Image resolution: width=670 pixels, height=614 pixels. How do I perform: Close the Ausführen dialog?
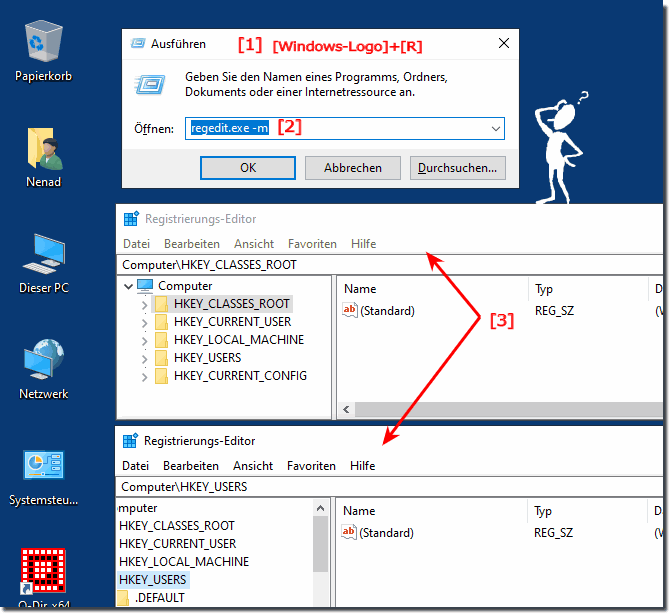click(x=504, y=43)
